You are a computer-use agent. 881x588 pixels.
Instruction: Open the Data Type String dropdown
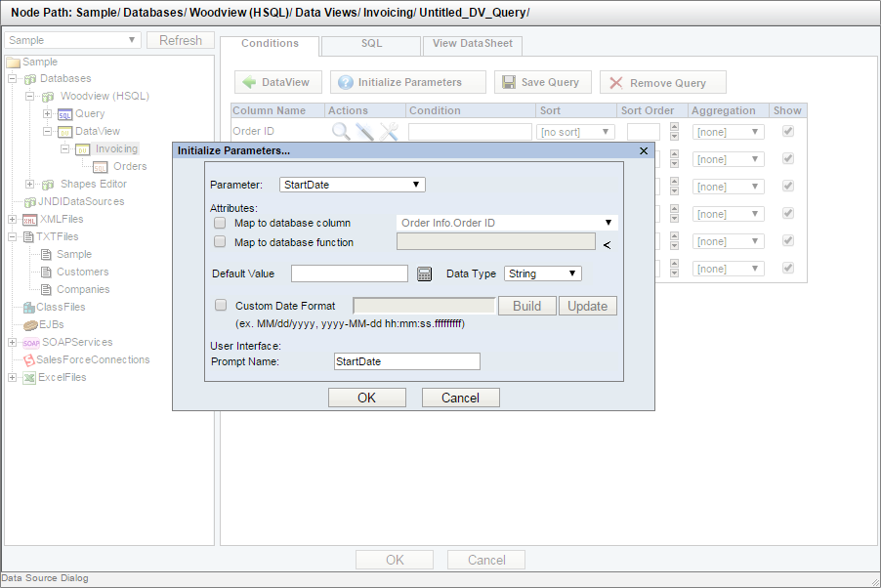click(x=543, y=274)
